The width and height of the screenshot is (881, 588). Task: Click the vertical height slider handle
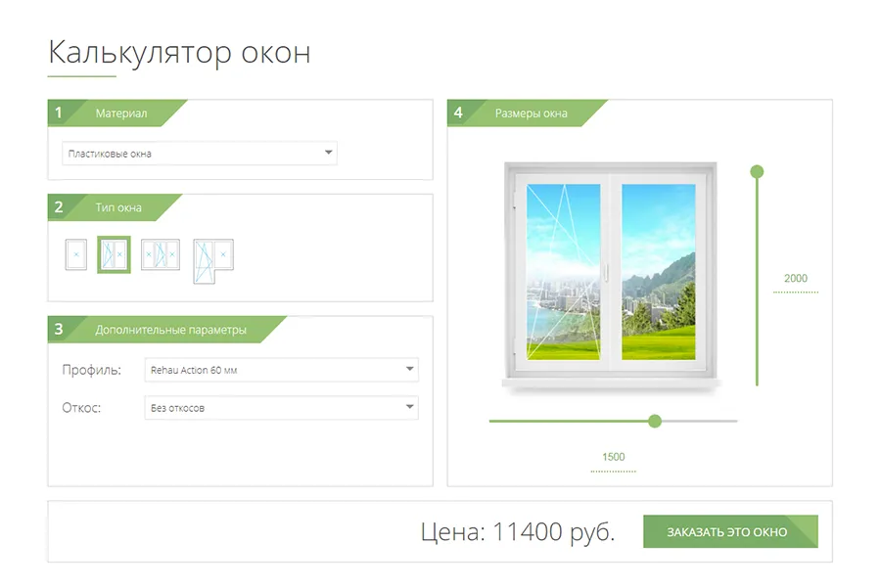pyautogui.click(x=757, y=171)
